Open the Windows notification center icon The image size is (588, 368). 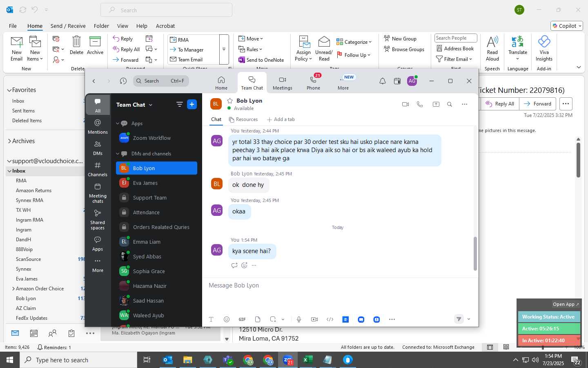coord(576,360)
